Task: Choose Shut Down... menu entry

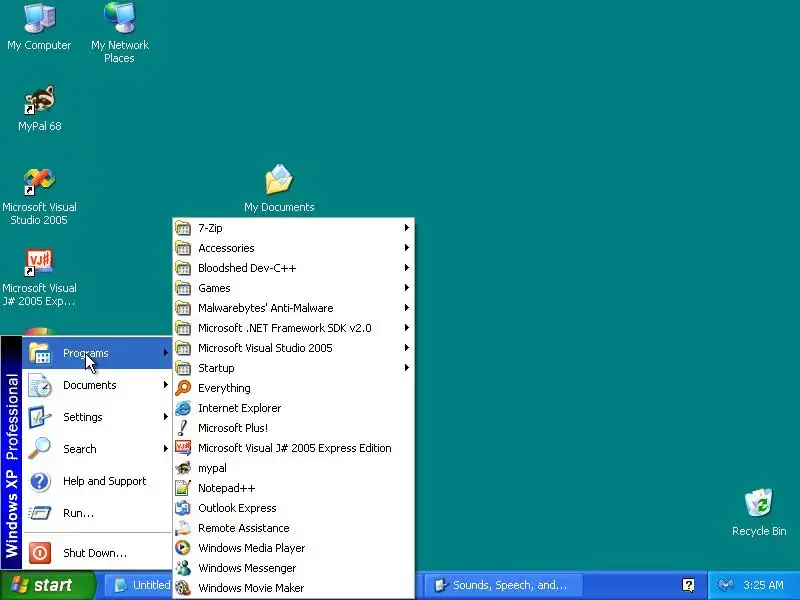Action: click(97, 553)
